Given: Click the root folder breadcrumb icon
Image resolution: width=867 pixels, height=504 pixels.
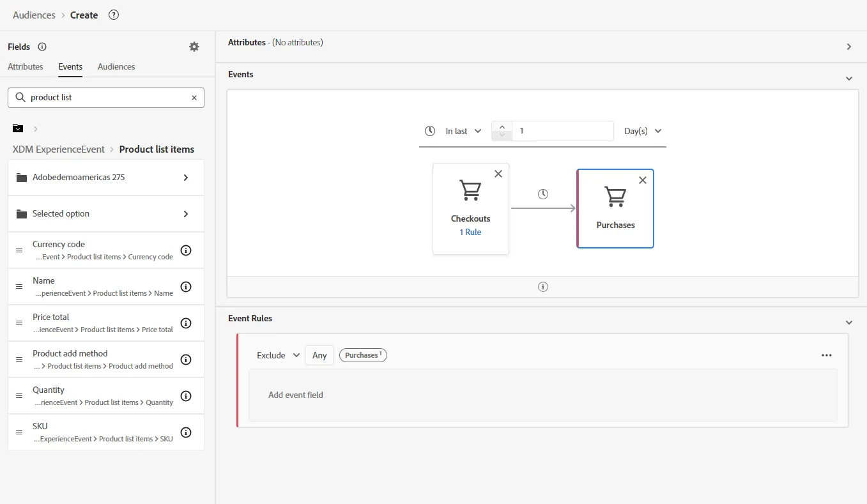Looking at the screenshot, I should (18, 128).
